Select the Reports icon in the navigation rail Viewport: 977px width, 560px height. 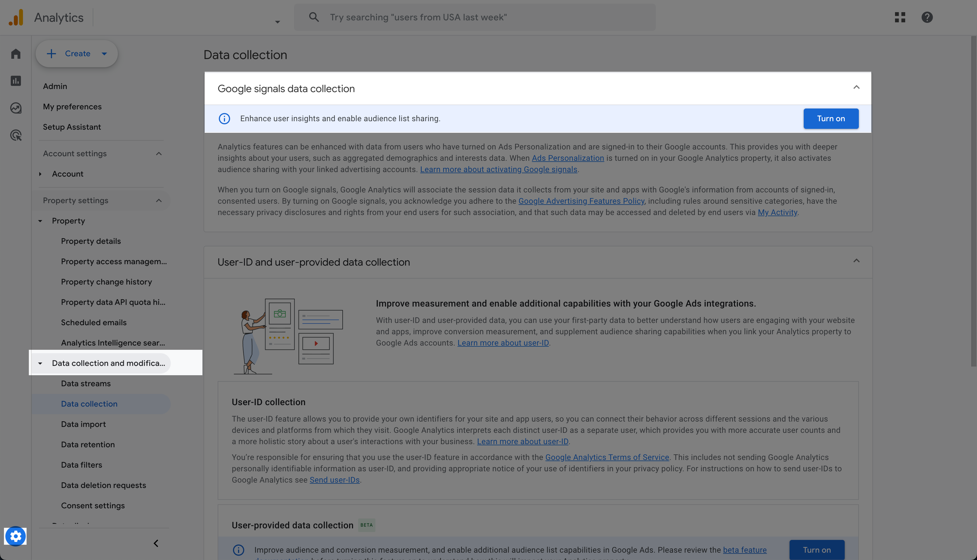coord(16,81)
